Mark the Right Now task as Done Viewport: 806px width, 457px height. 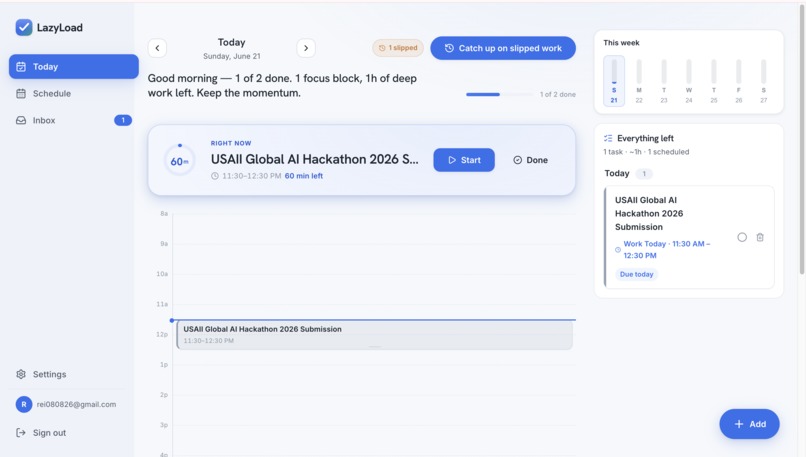pos(530,160)
